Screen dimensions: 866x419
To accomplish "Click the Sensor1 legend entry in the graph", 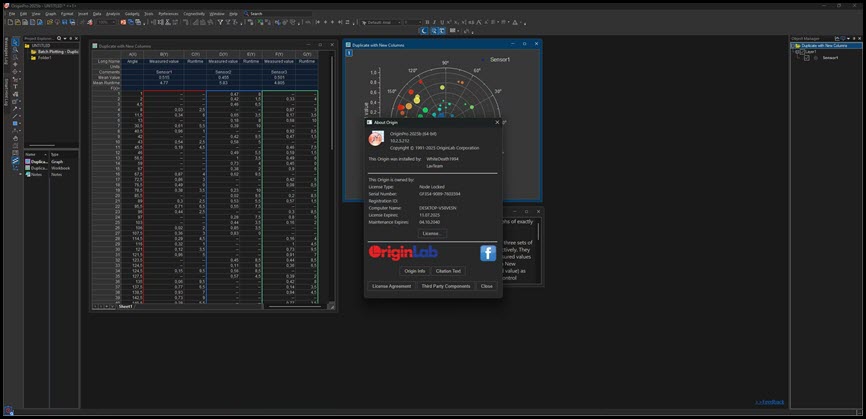I will point(500,59).
